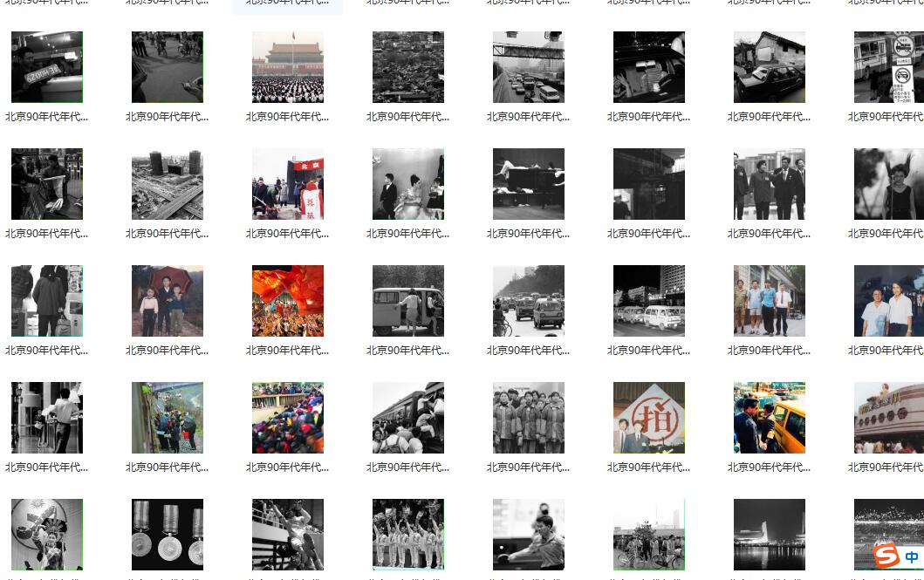Select the yellow taxi color photo
Screen dimensions: 924x580
pos(770,418)
